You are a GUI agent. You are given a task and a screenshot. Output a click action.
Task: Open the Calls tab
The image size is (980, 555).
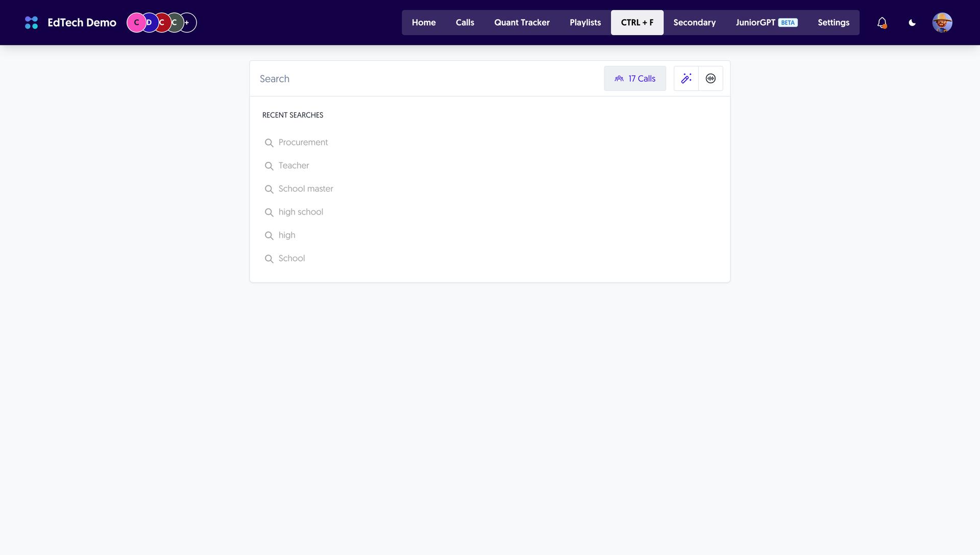(464, 22)
